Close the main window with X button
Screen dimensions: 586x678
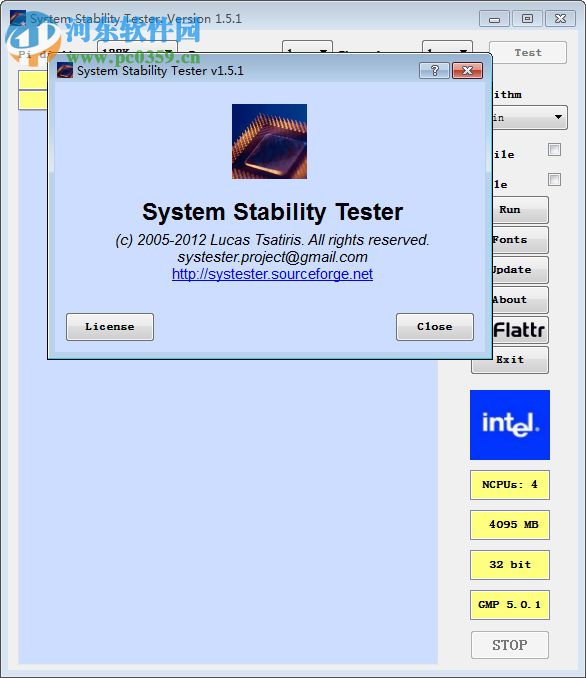(x=560, y=19)
